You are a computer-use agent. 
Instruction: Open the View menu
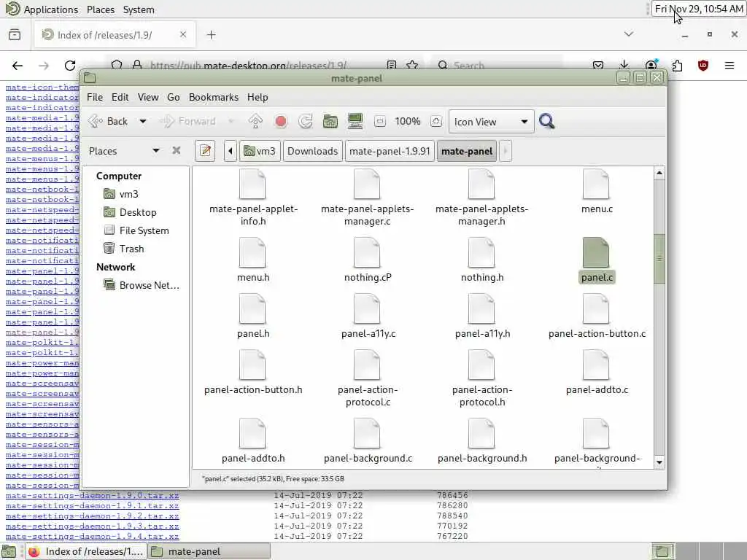pos(148,97)
